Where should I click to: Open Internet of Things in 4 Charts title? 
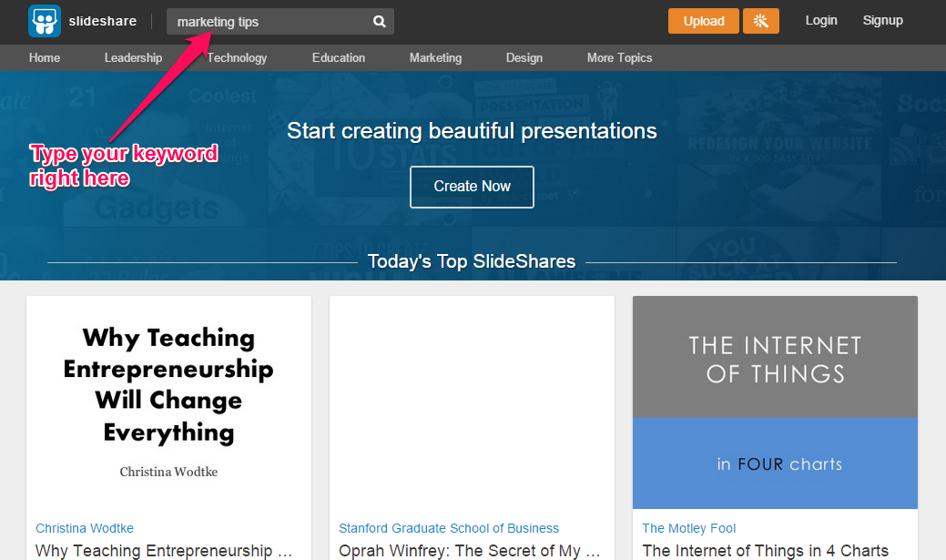[x=765, y=550]
